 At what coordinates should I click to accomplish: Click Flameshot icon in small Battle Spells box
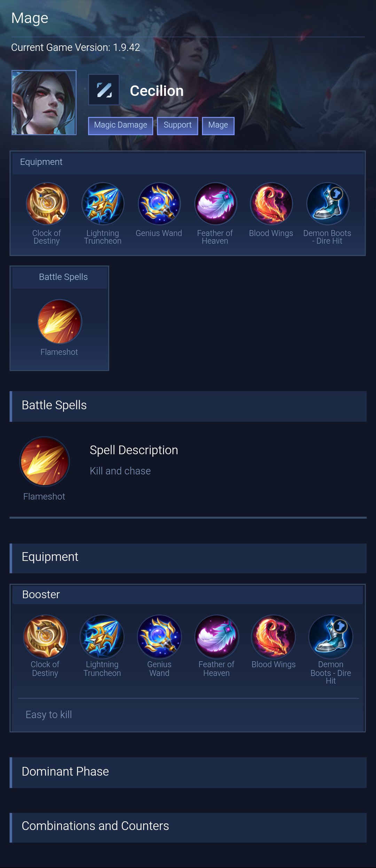tap(60, 321)
